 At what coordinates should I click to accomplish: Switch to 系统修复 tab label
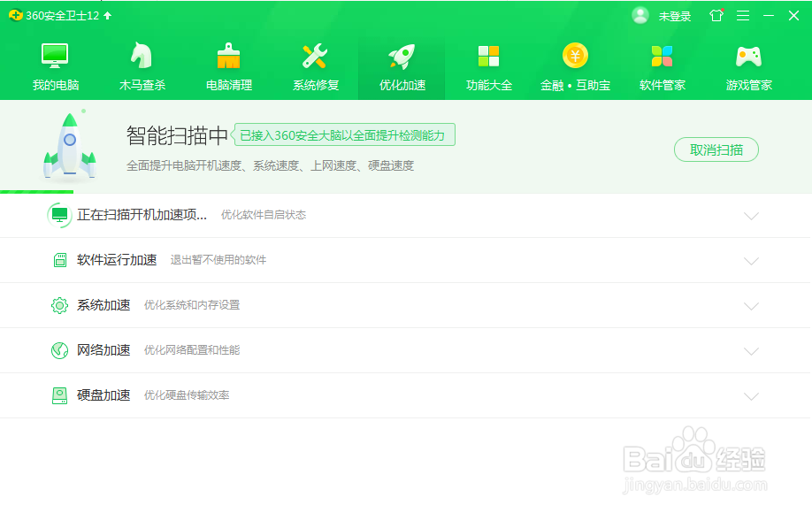[316, 85]
